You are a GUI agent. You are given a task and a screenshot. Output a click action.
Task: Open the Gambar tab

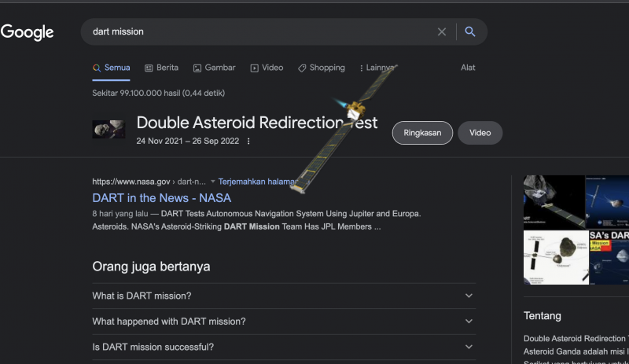tap(214, 68)
